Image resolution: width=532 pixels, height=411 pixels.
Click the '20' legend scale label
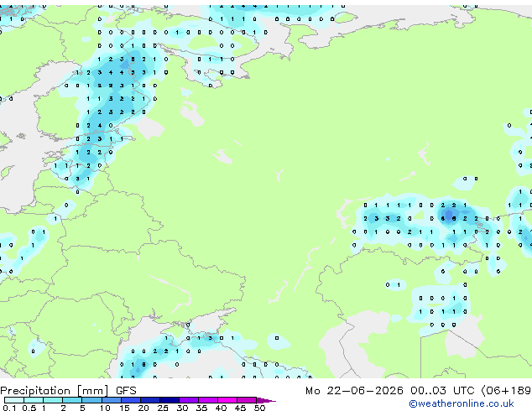[143, 408]
